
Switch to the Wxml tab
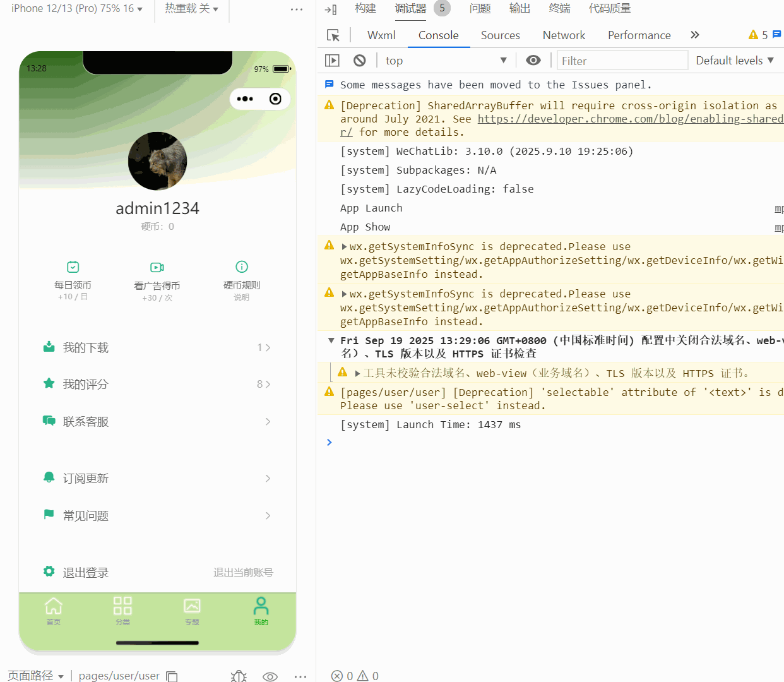[381, 35]
